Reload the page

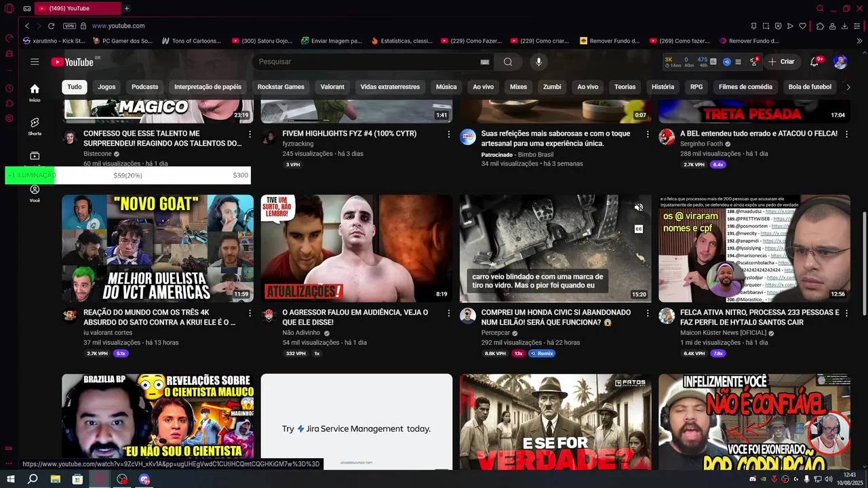tap(51, 26)
